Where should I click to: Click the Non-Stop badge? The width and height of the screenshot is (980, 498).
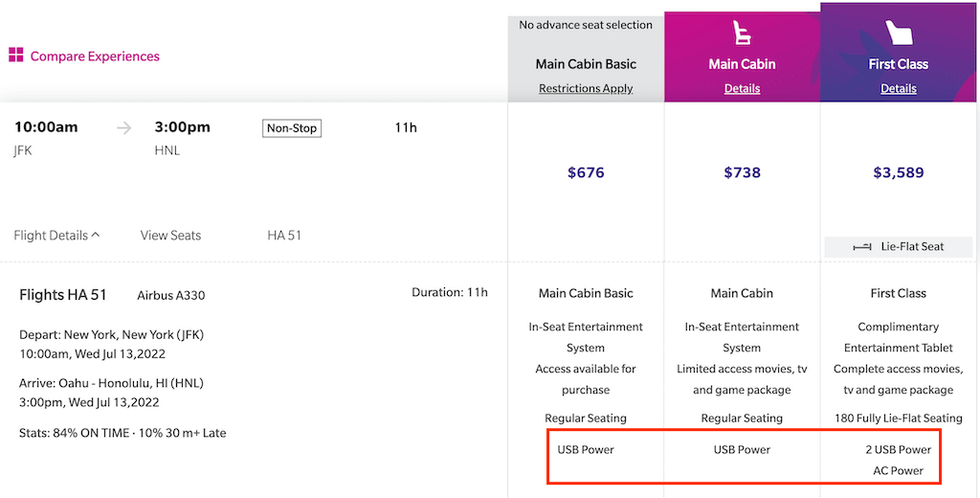(291, 128)
